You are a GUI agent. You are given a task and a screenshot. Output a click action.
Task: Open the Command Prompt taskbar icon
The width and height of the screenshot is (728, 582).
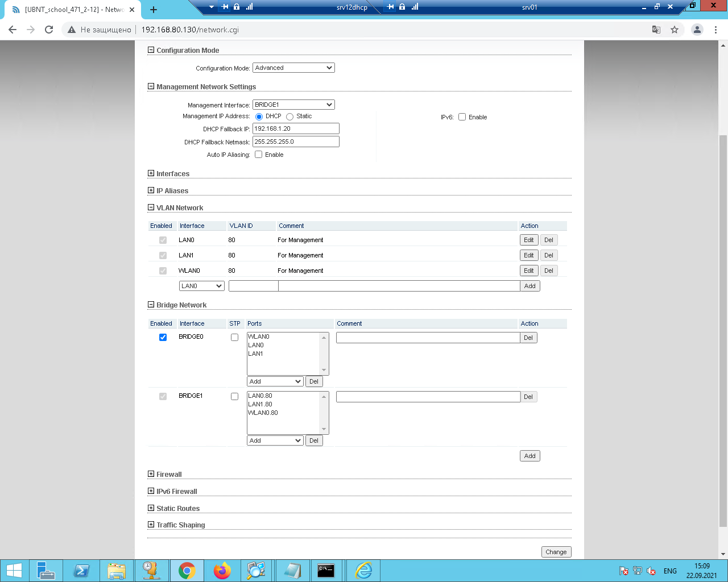pyautogui.click(x=326, y=571)
